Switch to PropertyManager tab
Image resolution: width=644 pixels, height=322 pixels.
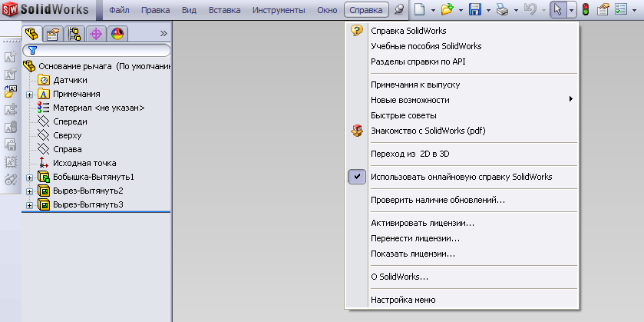pos(53,34)
